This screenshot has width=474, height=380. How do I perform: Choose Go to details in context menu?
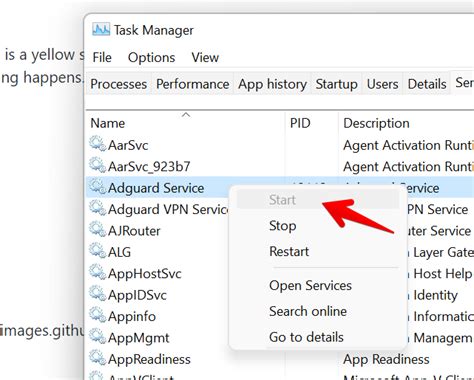(318, 337)
